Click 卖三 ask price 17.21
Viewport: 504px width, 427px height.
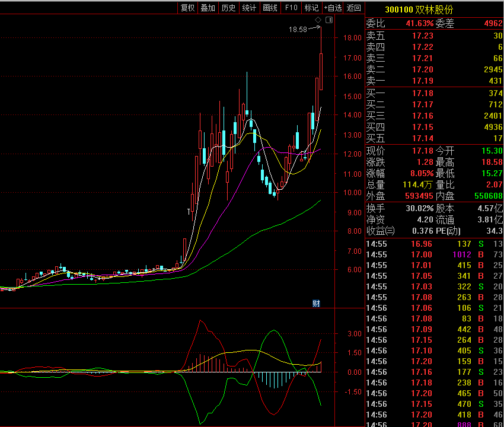tap(423, 58)
